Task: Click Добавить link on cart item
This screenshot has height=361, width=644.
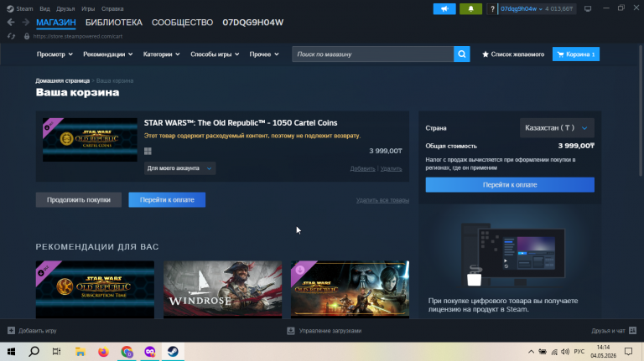Action: click(362, 168)
